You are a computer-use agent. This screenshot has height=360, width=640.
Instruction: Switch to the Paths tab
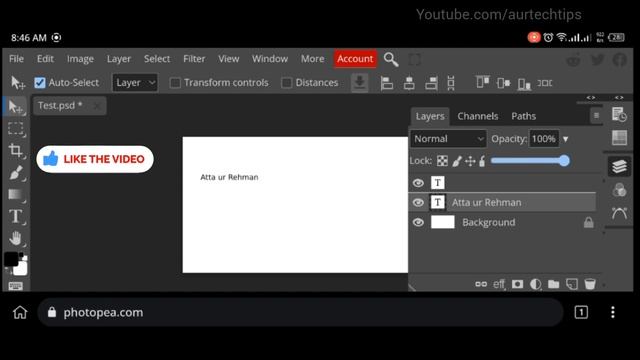(524, 116)
